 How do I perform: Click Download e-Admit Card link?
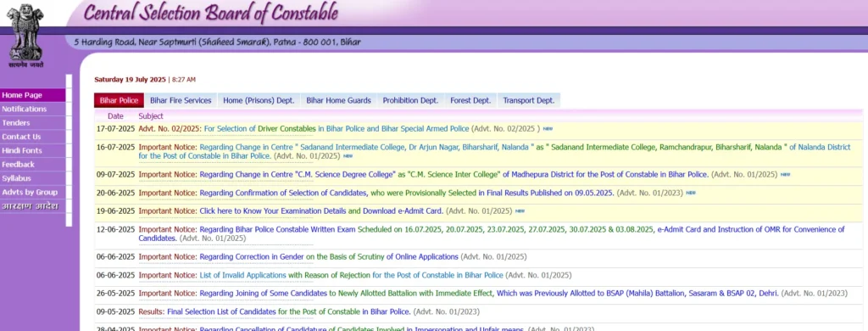click(403, 211)
